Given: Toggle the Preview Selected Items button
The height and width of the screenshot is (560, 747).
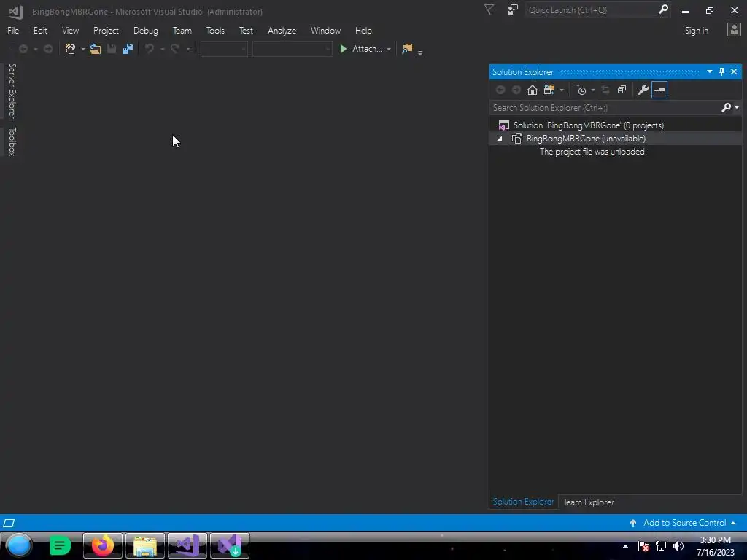Looking at the screenshot, I should point(659,90).
